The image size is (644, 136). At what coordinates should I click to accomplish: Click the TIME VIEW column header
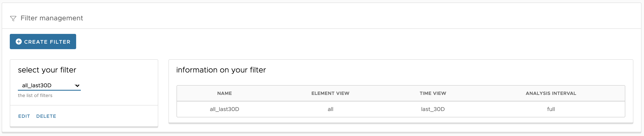(x=433, y=93)
